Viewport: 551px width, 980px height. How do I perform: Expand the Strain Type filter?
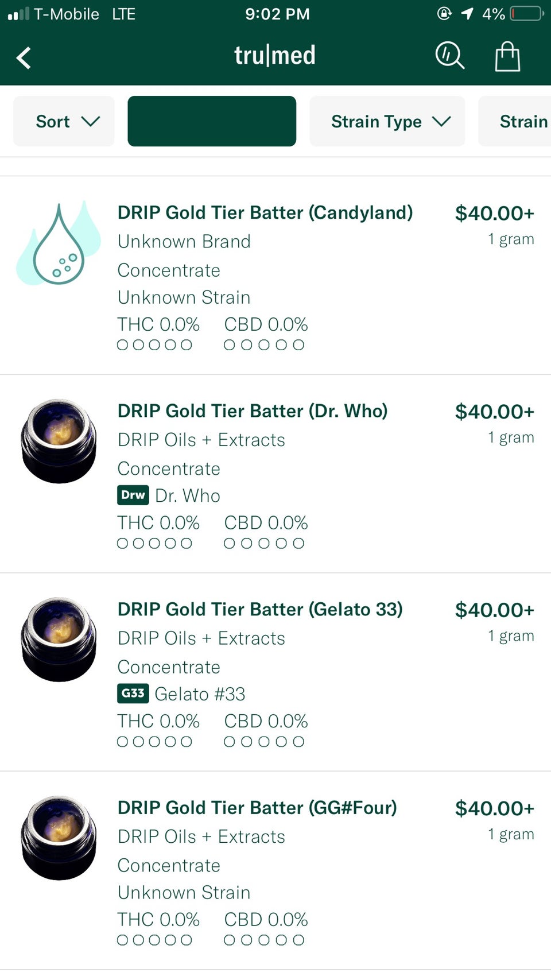(387, 121)
